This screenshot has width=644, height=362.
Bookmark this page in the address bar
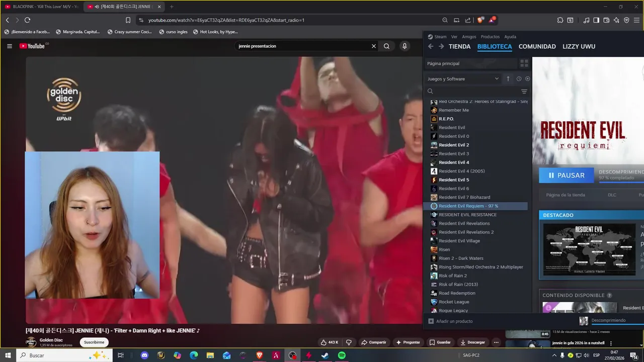[x=128, y=20]
